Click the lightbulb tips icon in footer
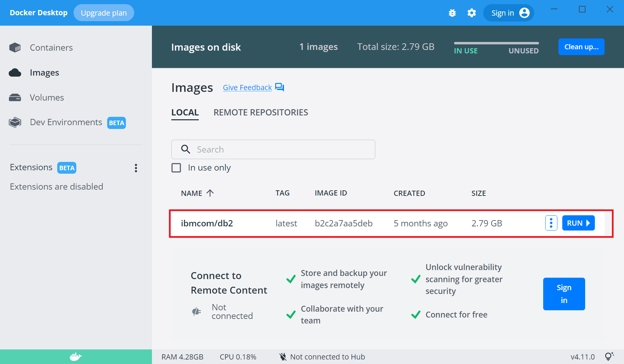Viewport: 624px width, 364px height. [x=609, y=356]
